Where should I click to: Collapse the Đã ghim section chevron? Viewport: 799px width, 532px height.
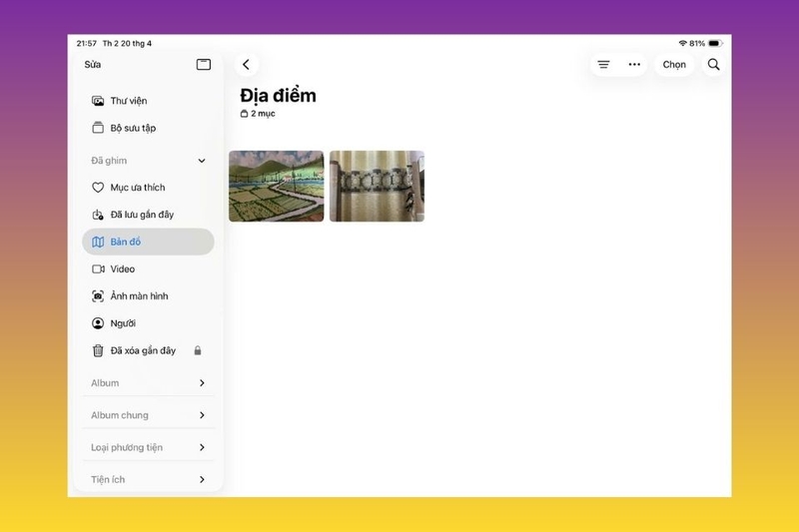click(x=202, y=161)
